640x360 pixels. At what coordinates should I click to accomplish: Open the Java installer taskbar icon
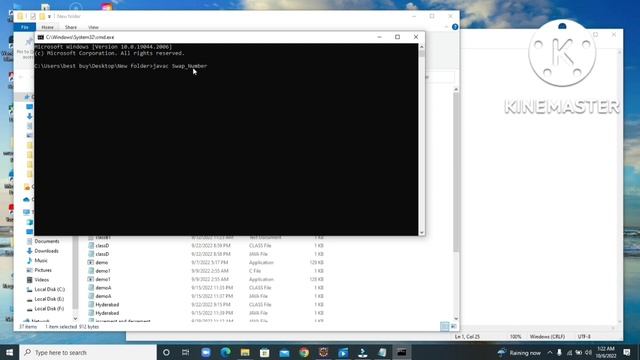(x=362, y=352)
